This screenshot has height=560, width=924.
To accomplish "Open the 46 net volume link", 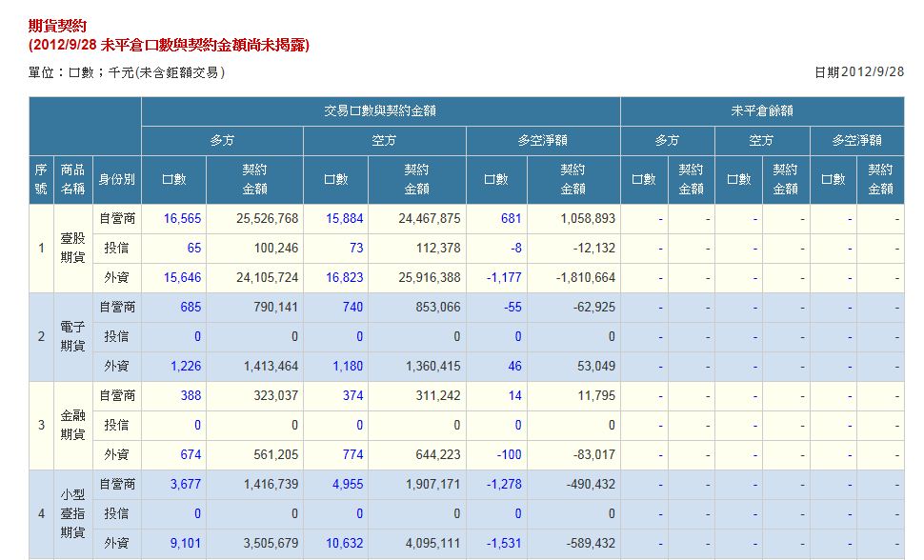I will point(514,366).
